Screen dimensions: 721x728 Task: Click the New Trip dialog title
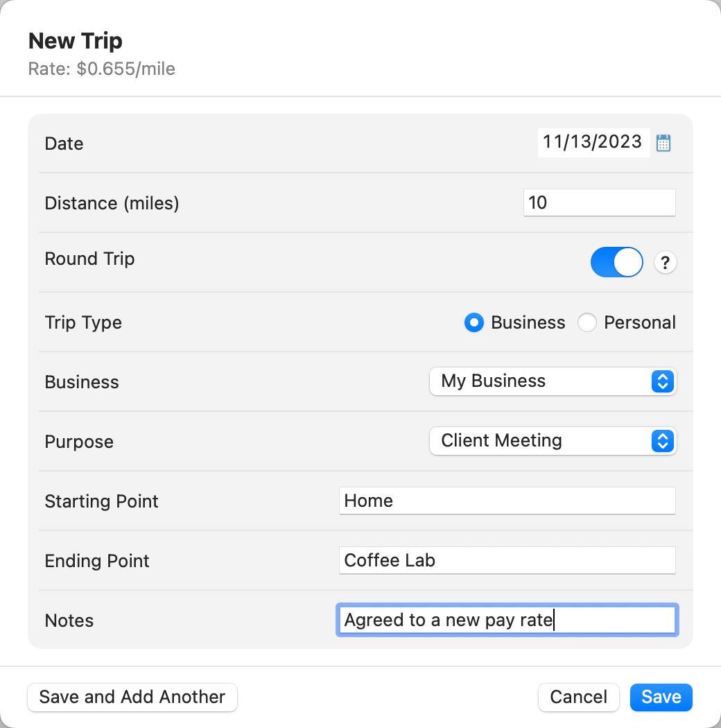tap(76, 41)
